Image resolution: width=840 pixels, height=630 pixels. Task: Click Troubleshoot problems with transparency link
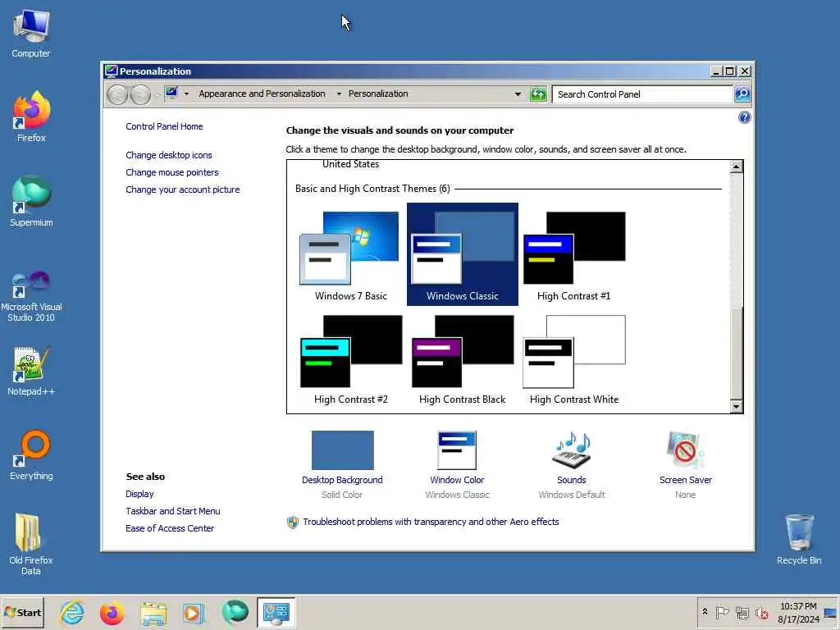(x=431, y=522)
